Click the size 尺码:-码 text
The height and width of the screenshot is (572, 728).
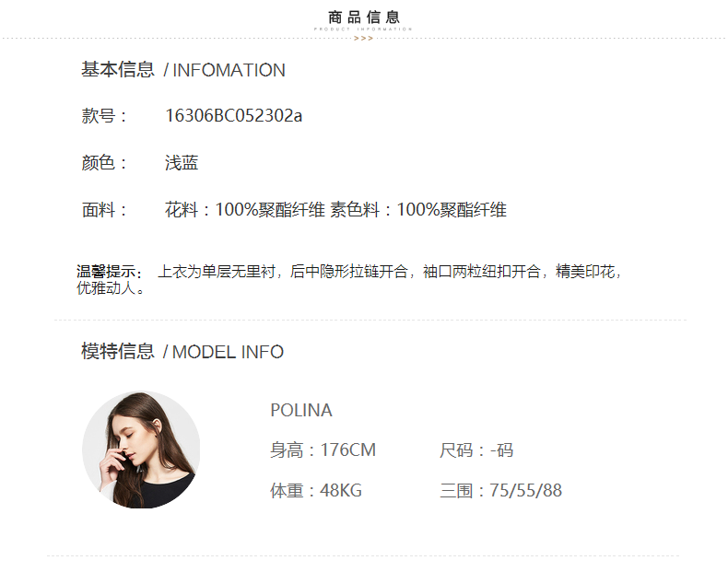click(x=476, y=450)
